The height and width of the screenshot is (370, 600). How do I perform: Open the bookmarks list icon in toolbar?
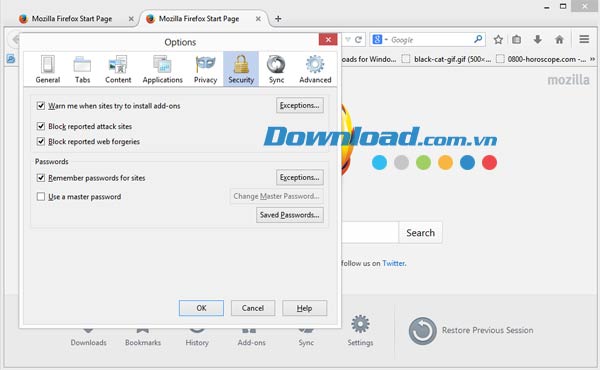coord(517,39)
